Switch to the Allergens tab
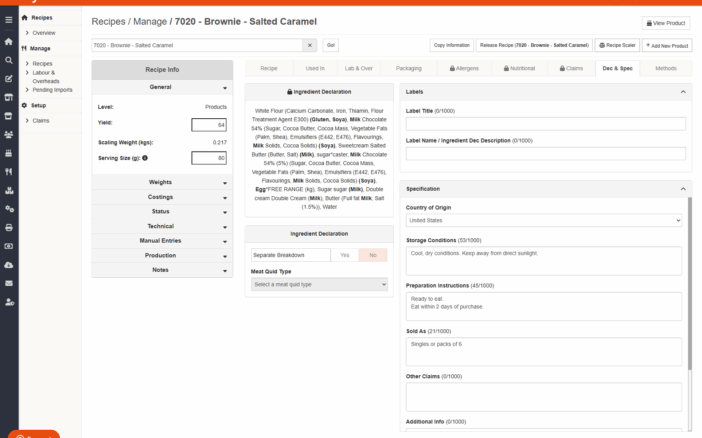Image resolution: width=702 pixels, height=438 pixels. 464,69
